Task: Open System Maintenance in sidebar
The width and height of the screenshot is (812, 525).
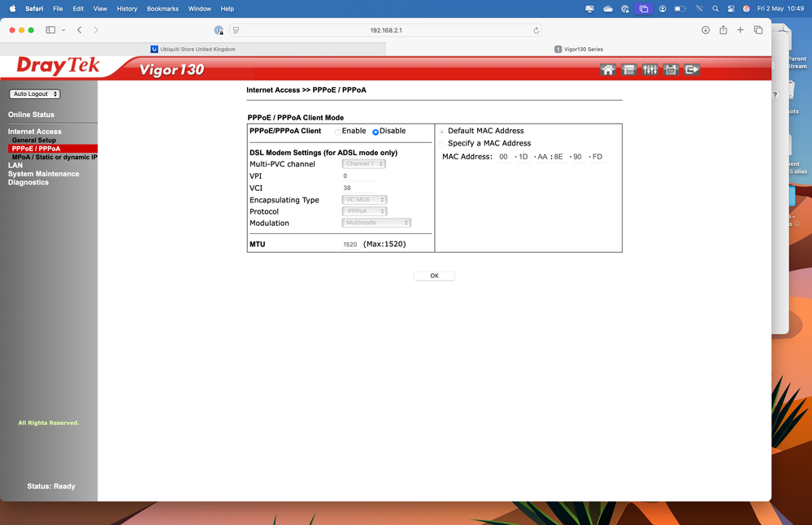Action: pyautogui.click(x=44, y=174)
